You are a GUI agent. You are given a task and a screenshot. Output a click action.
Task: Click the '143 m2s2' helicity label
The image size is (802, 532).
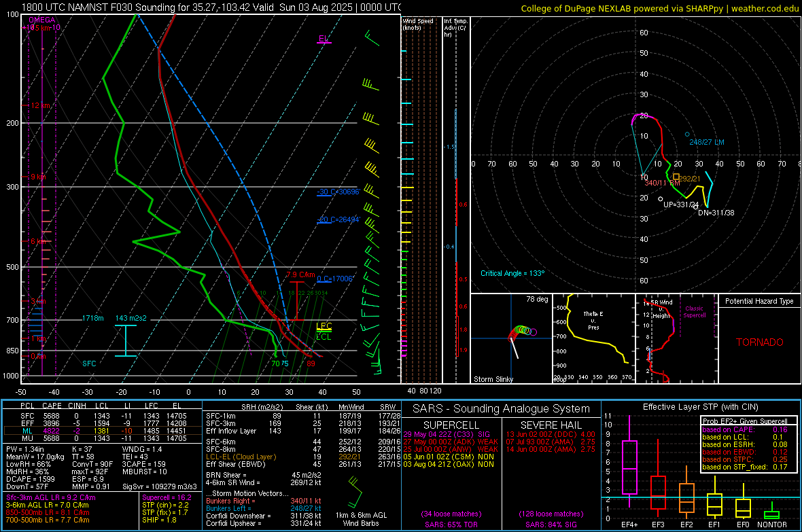pyautogui.click(x=130, y=318)
